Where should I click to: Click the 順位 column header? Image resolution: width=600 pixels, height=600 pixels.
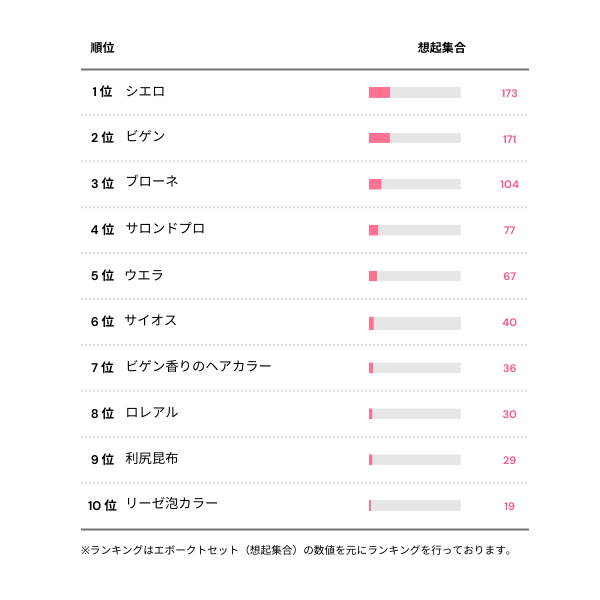(102, 48)
